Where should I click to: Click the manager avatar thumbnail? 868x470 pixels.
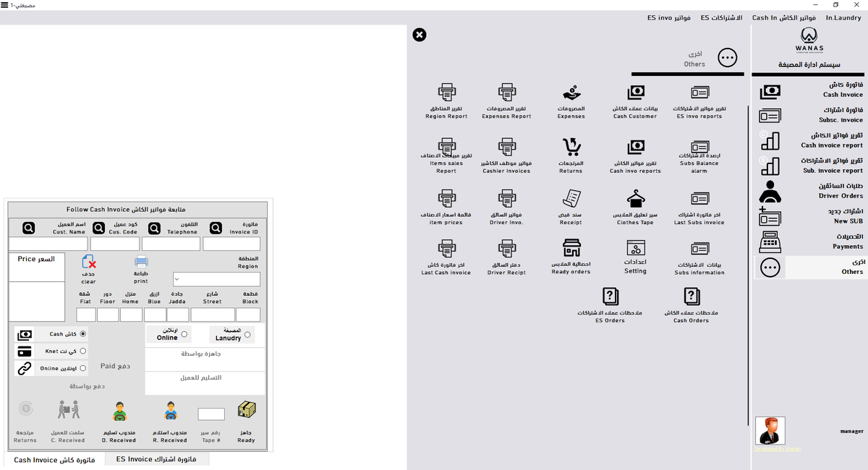[770, 430]
